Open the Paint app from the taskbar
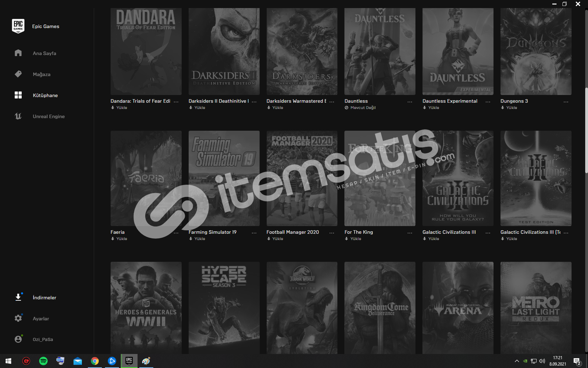588x368 pixels. click(x=146, y=361)
